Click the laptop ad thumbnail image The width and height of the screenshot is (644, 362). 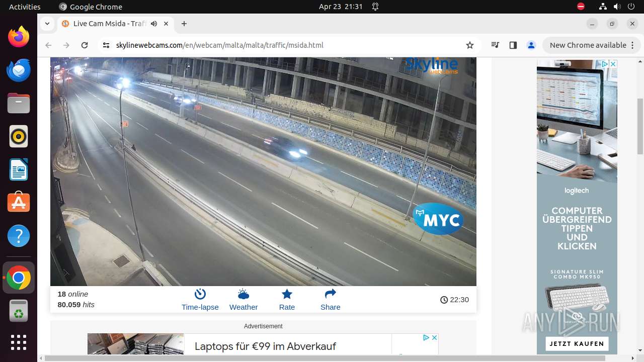[135, 344]
